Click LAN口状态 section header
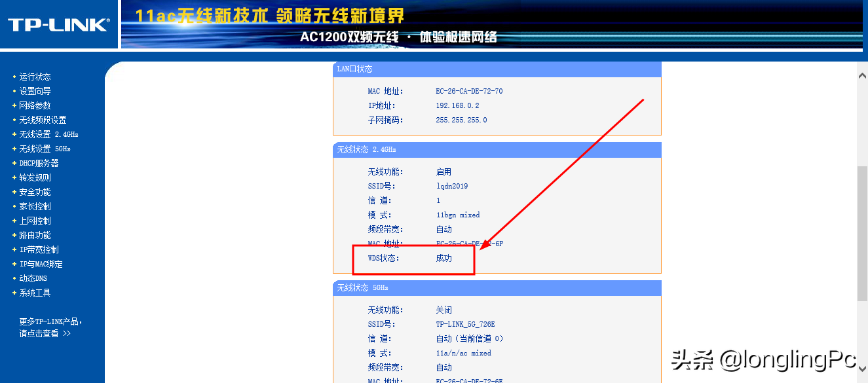The height and width of the screenshot is (383, 868). click(x=497, y=69)
